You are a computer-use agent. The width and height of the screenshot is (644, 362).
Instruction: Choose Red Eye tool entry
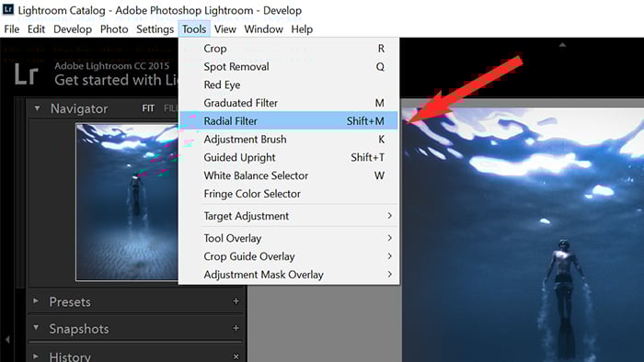289,85
